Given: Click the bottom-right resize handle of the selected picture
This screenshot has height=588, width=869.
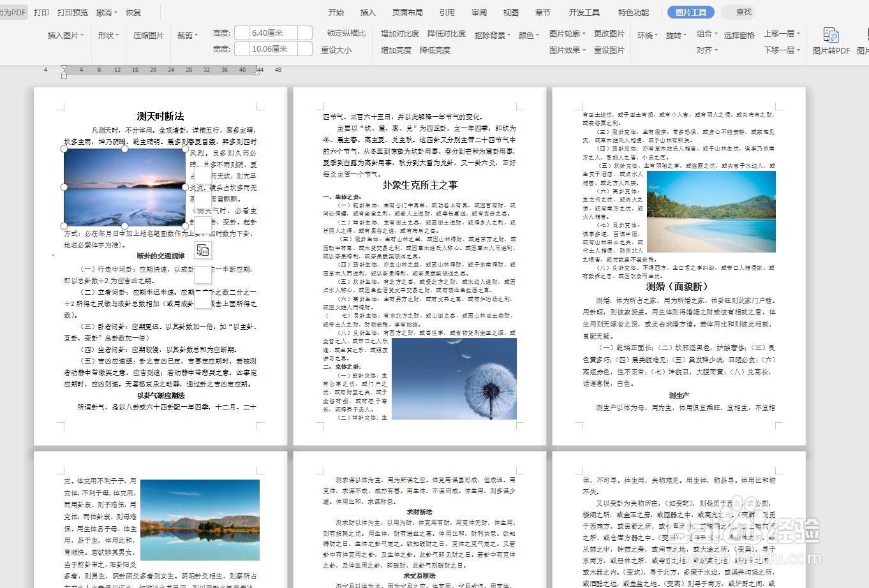Looking at the screenshot, I should (x=186, y=225).
